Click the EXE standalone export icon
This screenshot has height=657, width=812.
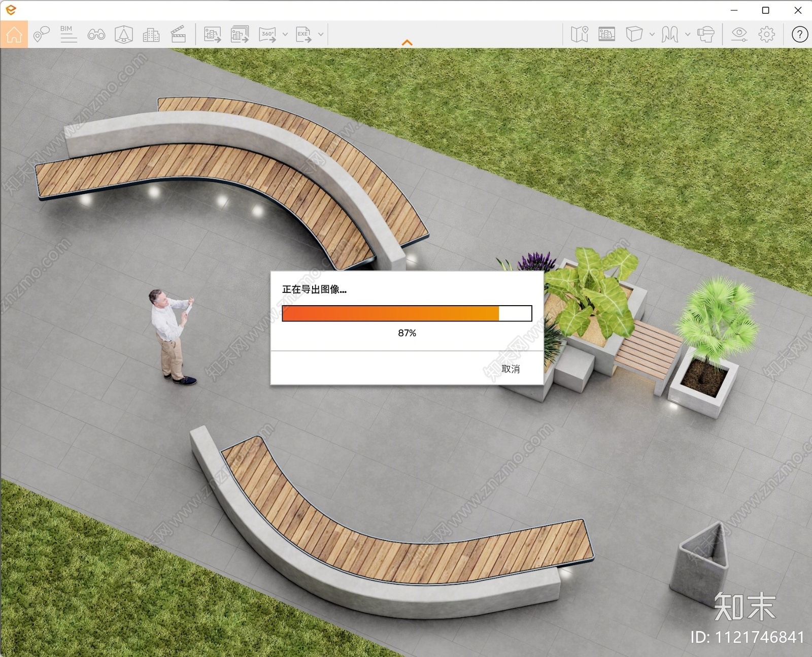[x=303, y=35]
